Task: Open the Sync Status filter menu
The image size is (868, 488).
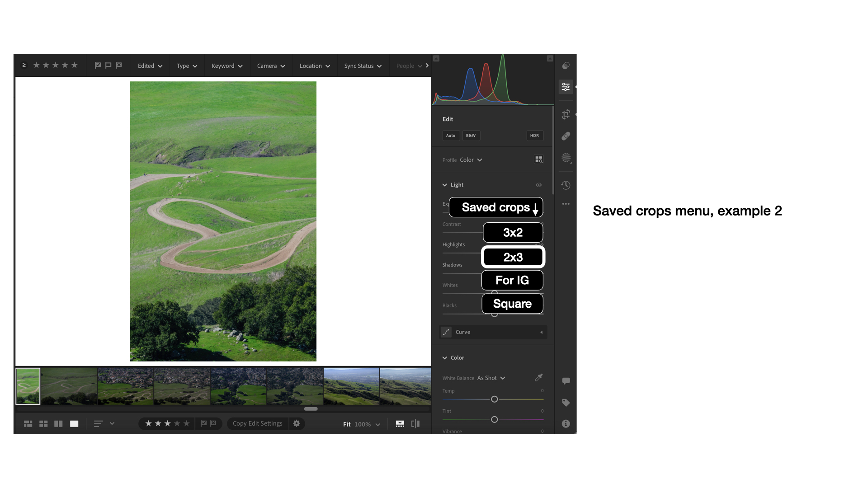Action: (362, 66)
